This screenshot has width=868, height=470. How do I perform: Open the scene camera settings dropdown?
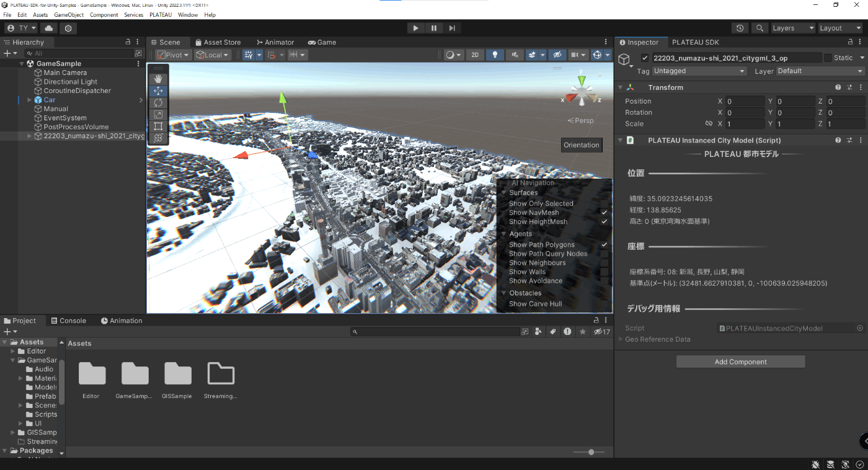point(578,55)
